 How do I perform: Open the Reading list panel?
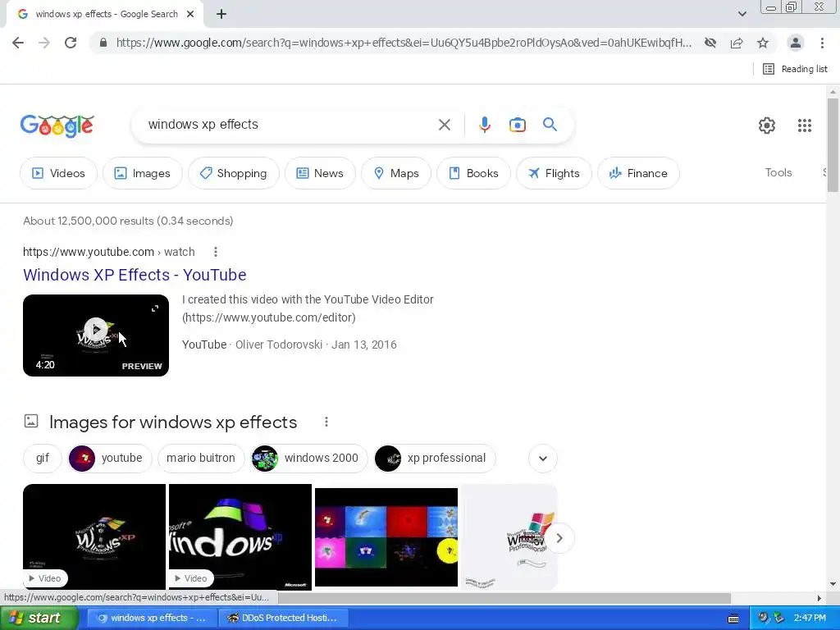click(x=795, y=69)
